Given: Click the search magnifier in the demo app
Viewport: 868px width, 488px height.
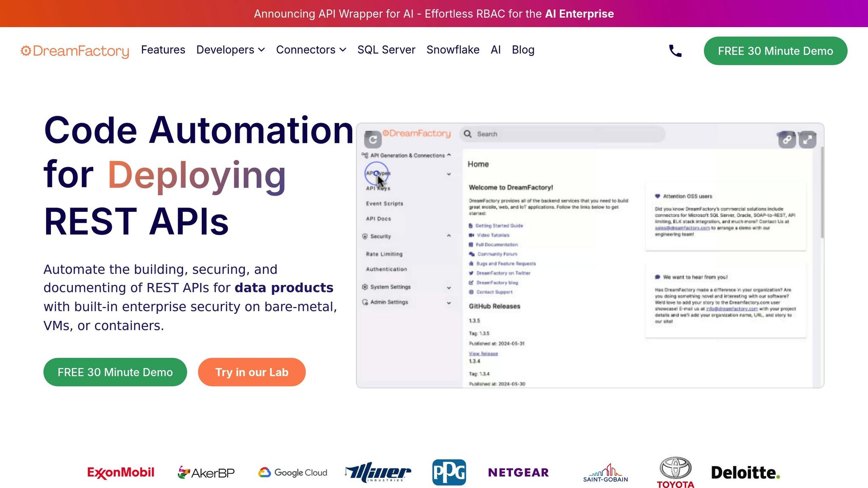Looking at the screenshot, I should point(467,134).
